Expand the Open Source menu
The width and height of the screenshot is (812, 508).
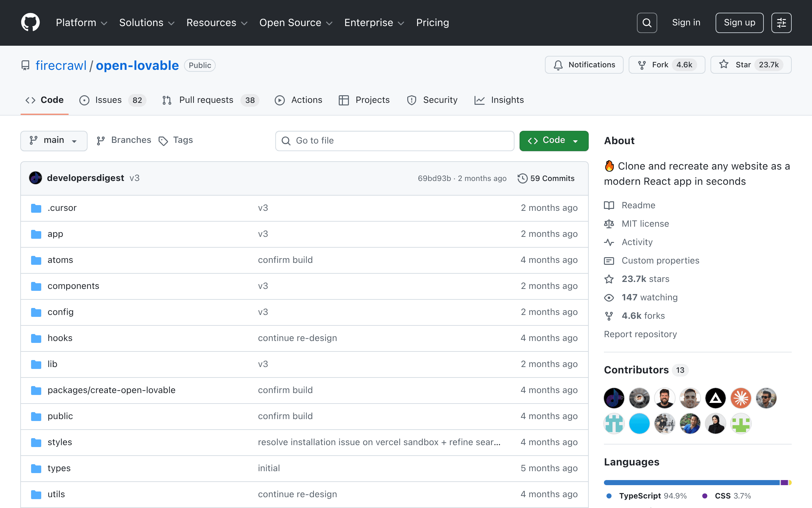tap(296, 23)
